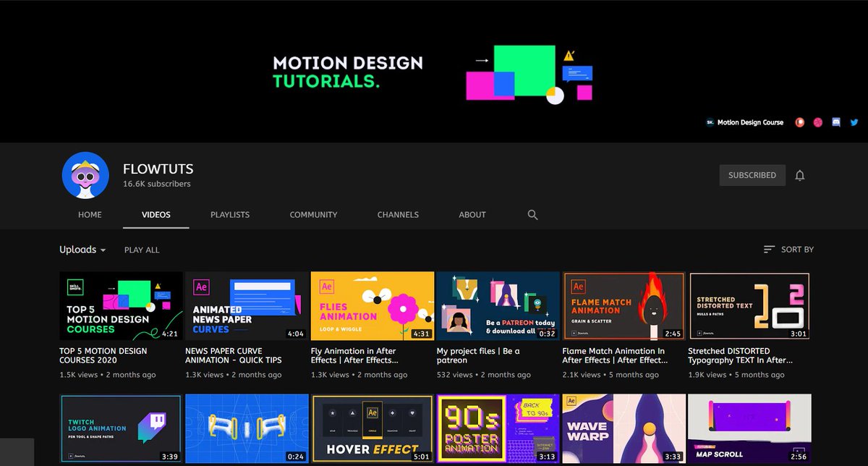This screenshot has width=868, height=466.
Task: Click the PLAY ALL button
Action: 142,250
